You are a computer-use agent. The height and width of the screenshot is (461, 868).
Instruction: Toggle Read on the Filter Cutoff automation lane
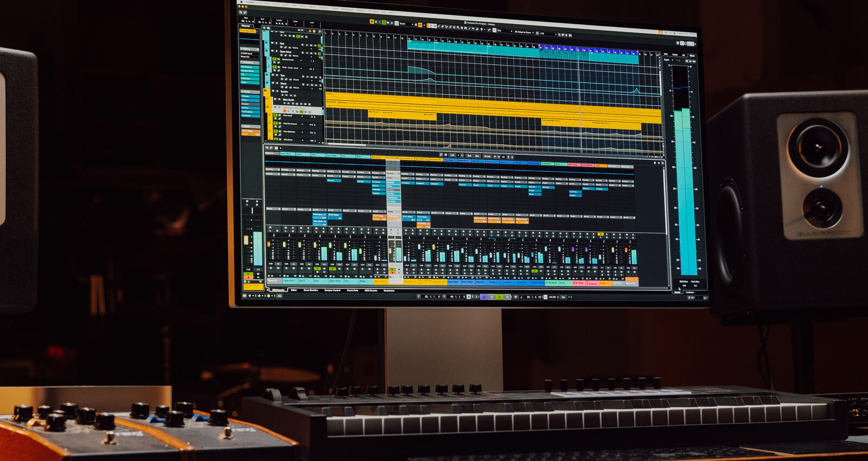click(276, 115)
